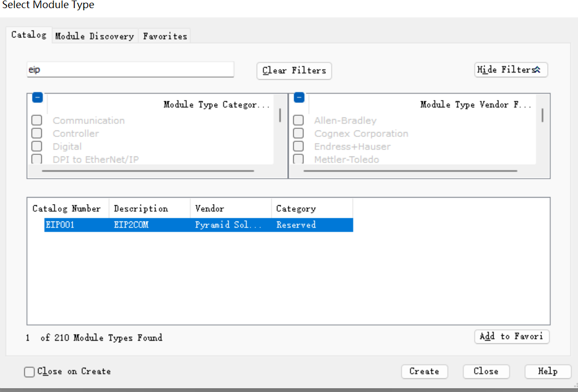This screenshot has height=392, width=578.
Task: Switch to the Module Discovery tab
Action: [x=94, y=36]
